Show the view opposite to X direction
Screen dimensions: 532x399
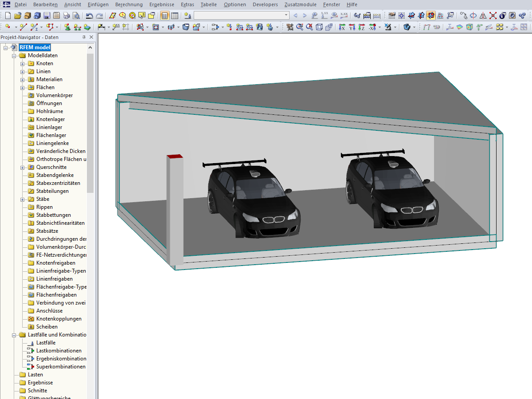pyautogui.click(x=372, y=27)
